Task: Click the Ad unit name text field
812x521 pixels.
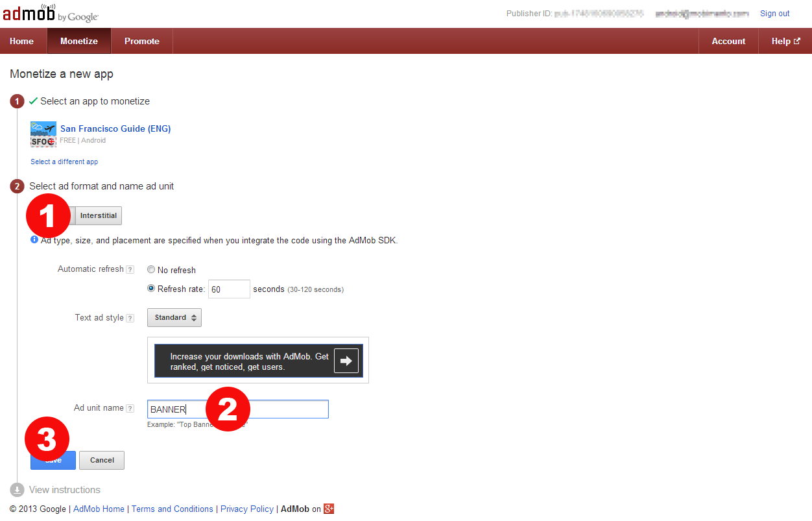Action: coord(238,409)
